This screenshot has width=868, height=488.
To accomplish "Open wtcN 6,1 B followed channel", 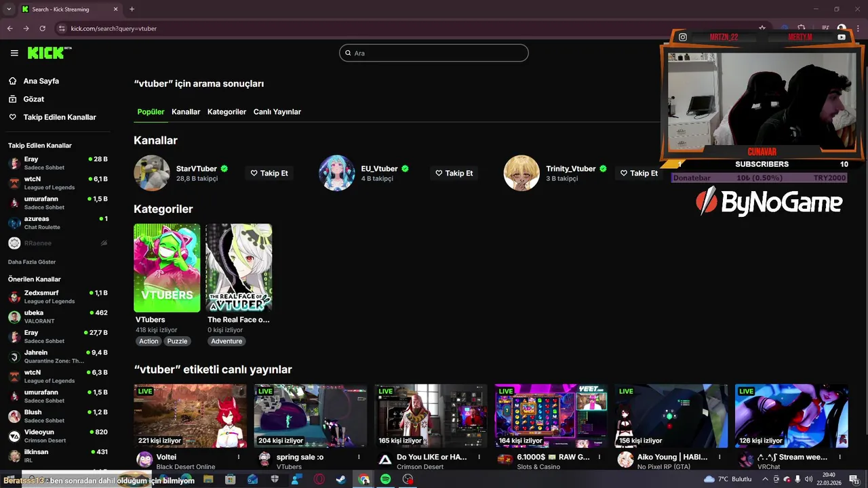I will pyautogui.click(x=58, y=183).
